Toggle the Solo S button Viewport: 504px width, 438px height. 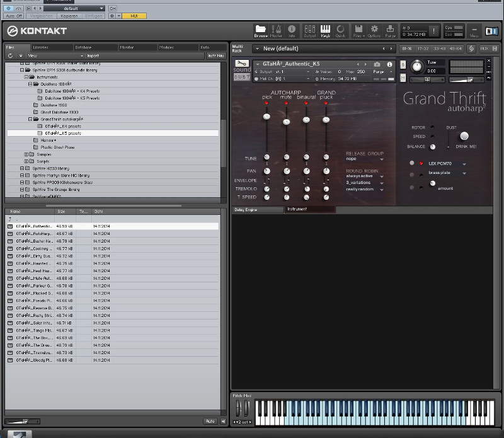click(x=403, y=65)
